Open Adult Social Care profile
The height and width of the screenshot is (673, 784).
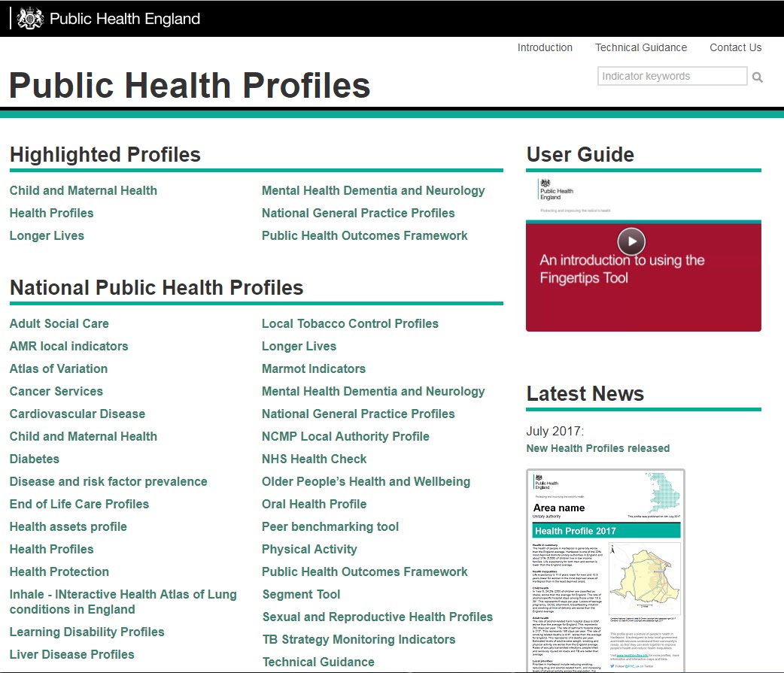[x=59, y=323]
